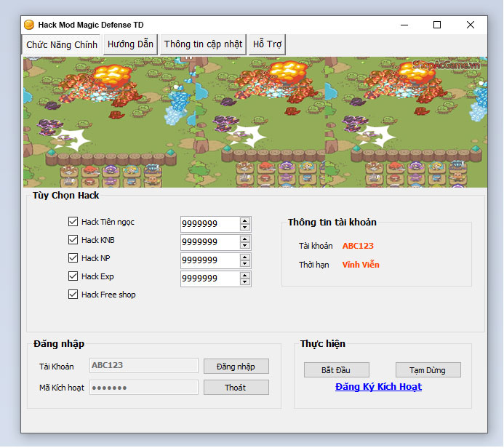This screenshot has width=504, height=448.
Task: Decrease the Hack Exp value with down arrow
Action: tap(245, 282)
